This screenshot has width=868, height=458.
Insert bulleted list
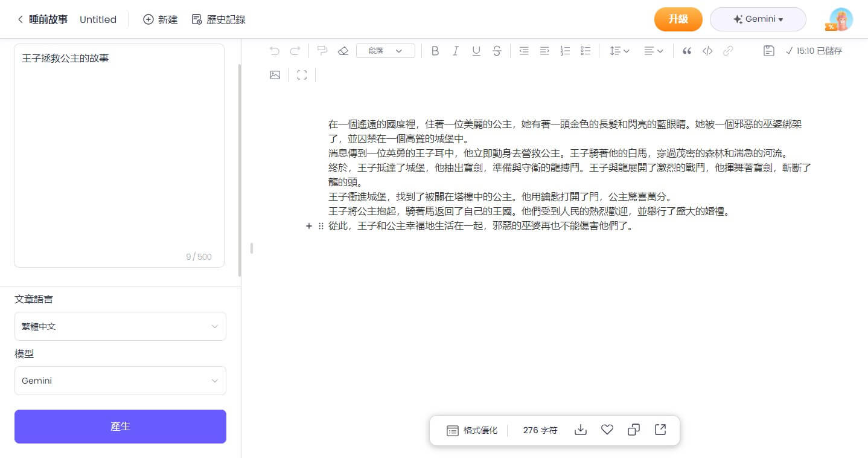coord(586,51)
